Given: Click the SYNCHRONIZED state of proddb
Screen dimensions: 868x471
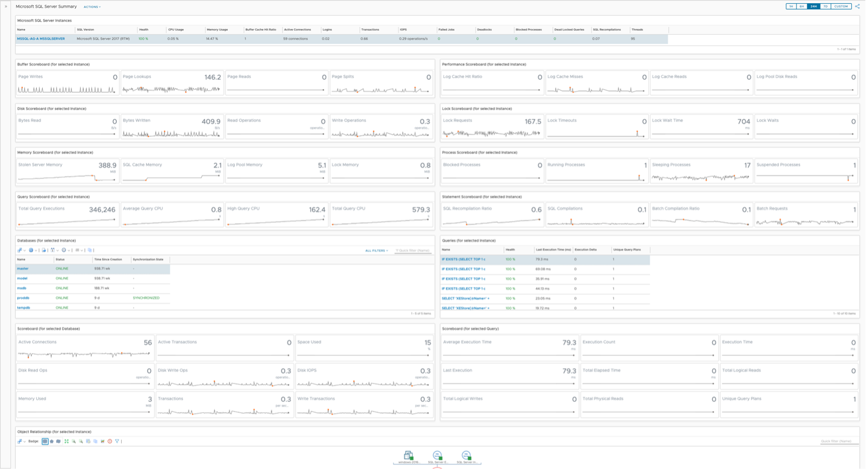Looking at the screenshot, I should point(146,298).
